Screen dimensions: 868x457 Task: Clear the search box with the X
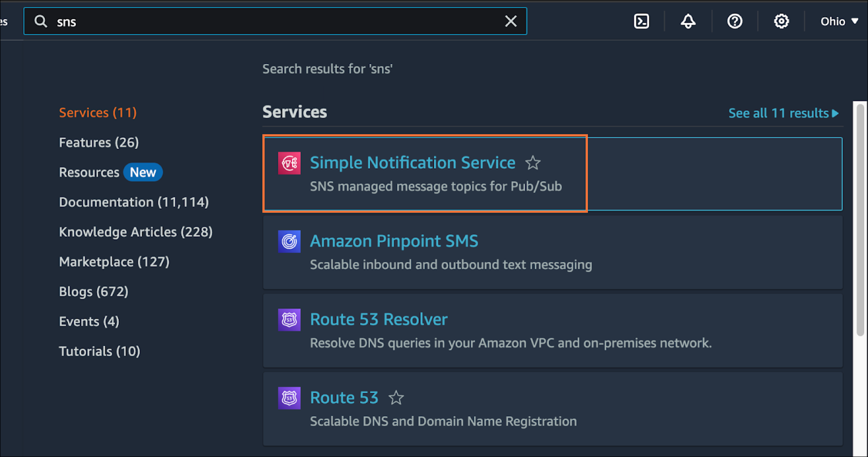pos(510,21)
